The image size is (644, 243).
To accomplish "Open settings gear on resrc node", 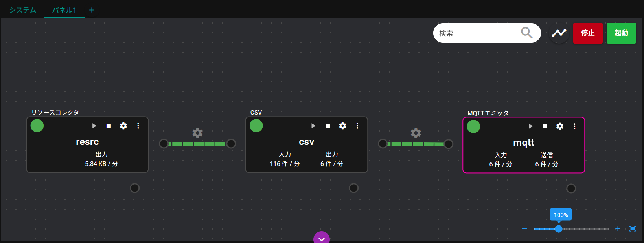I will (x=123, y=126).
